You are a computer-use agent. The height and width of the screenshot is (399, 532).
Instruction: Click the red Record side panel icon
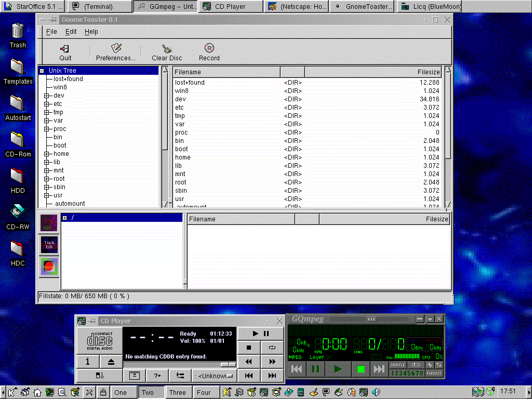(49, 267)
